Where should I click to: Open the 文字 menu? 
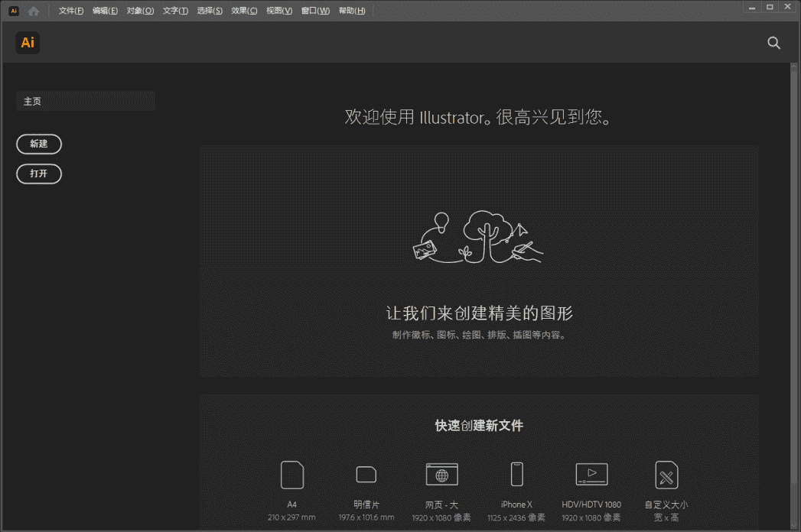click(174, 10)
